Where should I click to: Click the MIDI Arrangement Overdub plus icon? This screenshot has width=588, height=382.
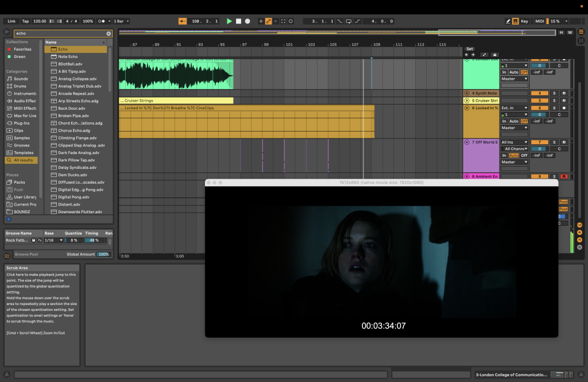point(261,21)
